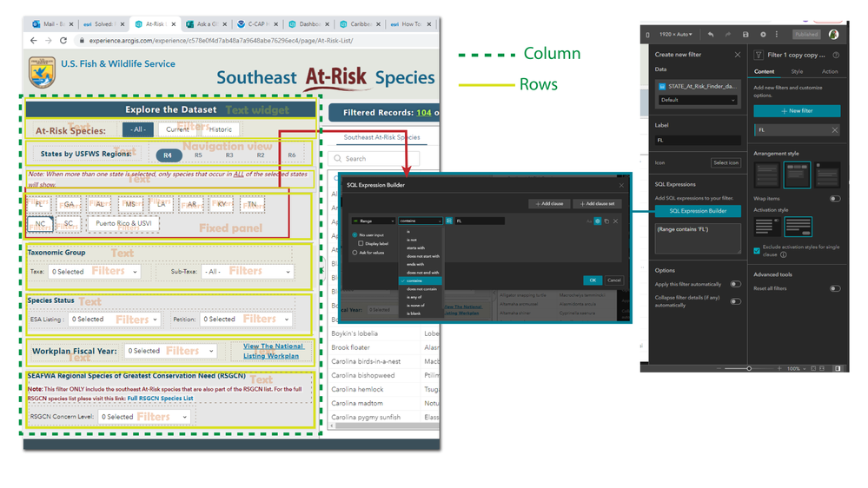Open the three-dot more options menu

click(777, 35)
